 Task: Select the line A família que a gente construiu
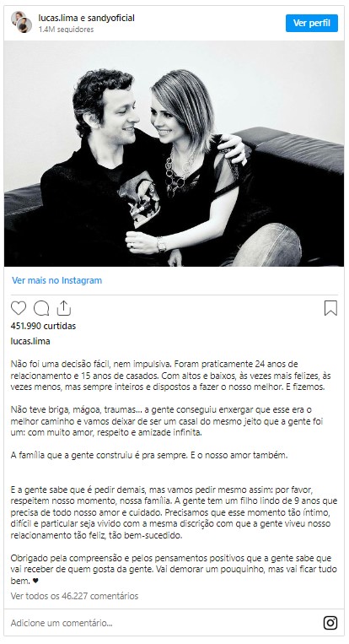(x=149, y=455)
